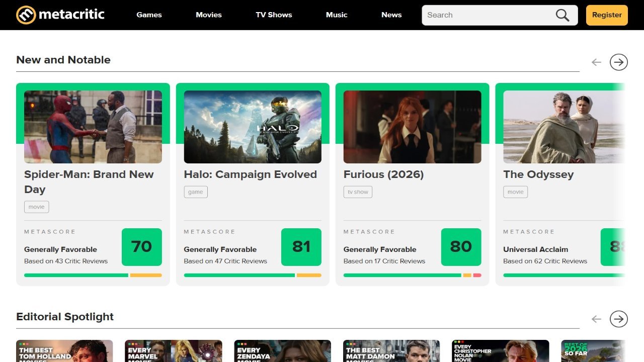Click 'Based on 17 Critic Reviews' text
644x362 pixels.
384,261
